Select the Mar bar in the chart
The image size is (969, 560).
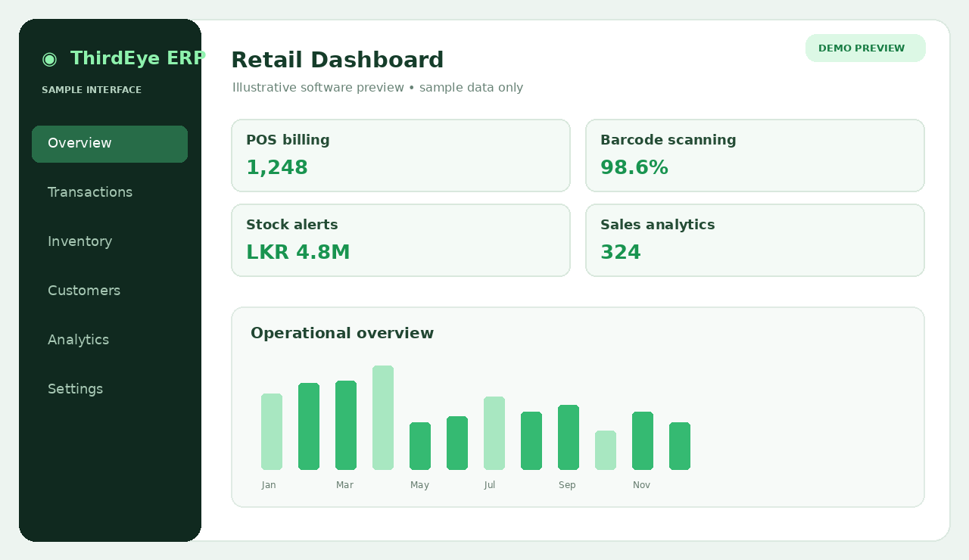click(x=346, y=425)
